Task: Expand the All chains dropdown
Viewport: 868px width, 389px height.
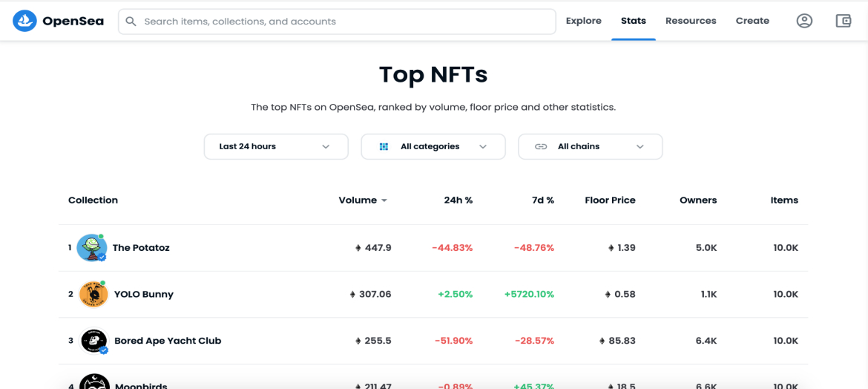Action: [590, 147]
